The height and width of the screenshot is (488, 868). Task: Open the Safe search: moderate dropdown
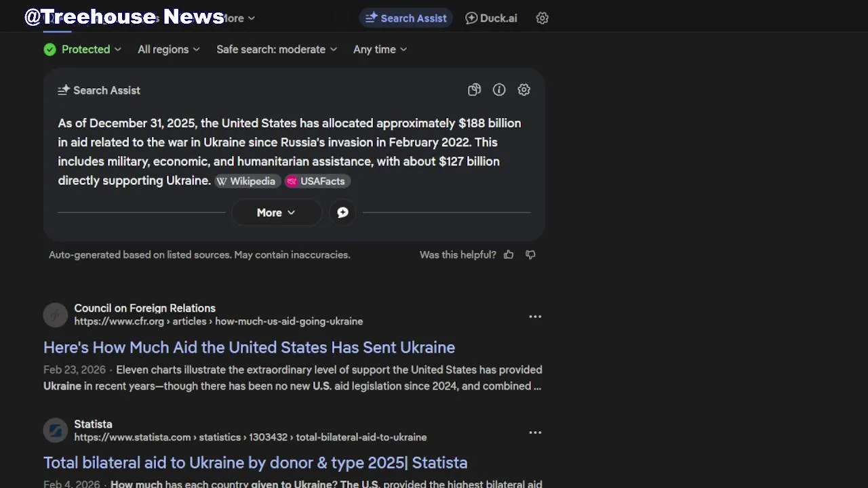pyautogui.click(x=277, y=49)
